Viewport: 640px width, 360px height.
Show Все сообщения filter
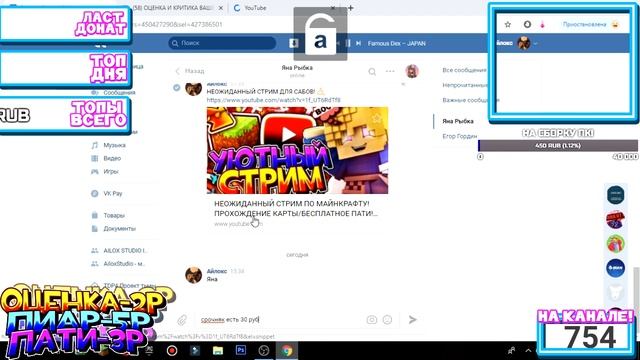coord(464,70)
